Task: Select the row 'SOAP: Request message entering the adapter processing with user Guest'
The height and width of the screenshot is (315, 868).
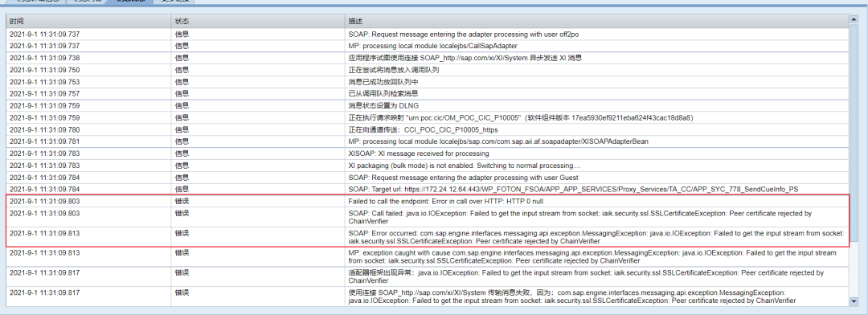Action: pos(428,177)
